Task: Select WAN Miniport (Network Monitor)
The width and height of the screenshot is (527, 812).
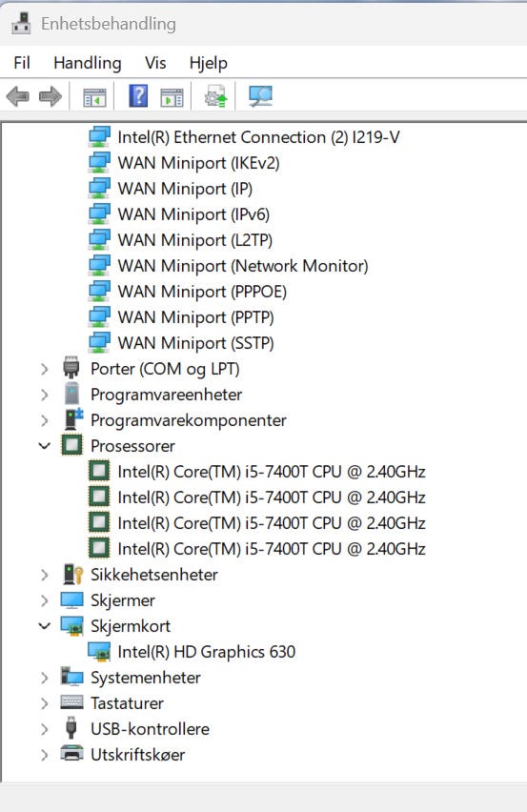Action: coord(243,266)
